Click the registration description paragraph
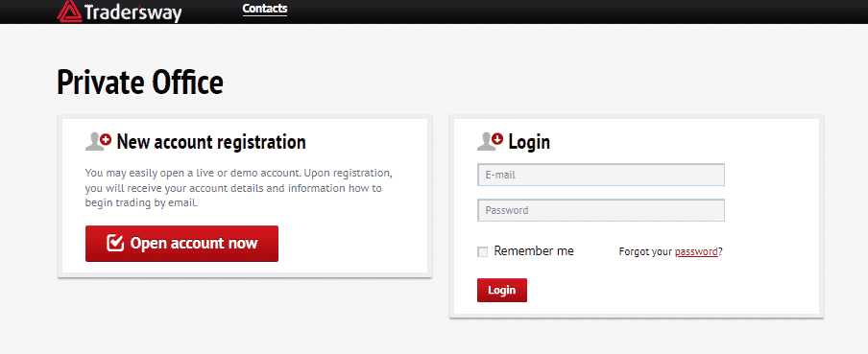 pyautogui.click(x=238, y=187)
